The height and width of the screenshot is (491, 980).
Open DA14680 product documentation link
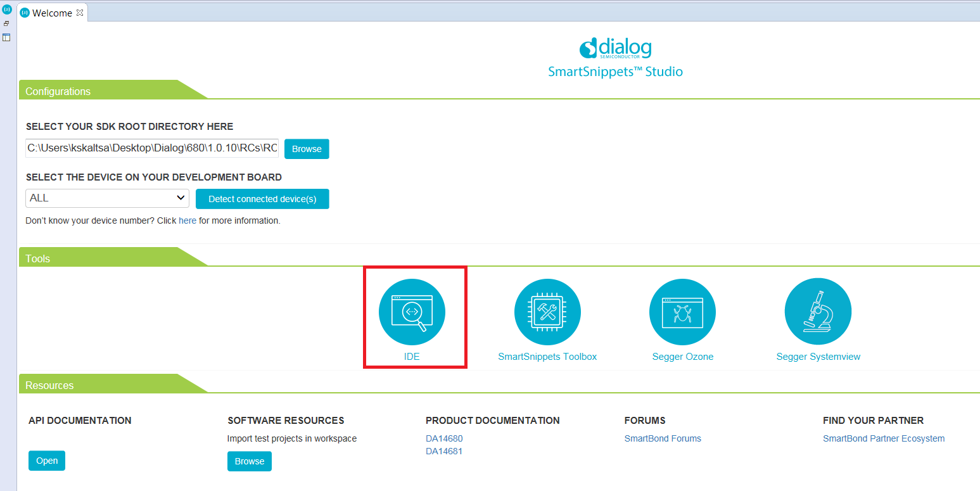point(444,438)
